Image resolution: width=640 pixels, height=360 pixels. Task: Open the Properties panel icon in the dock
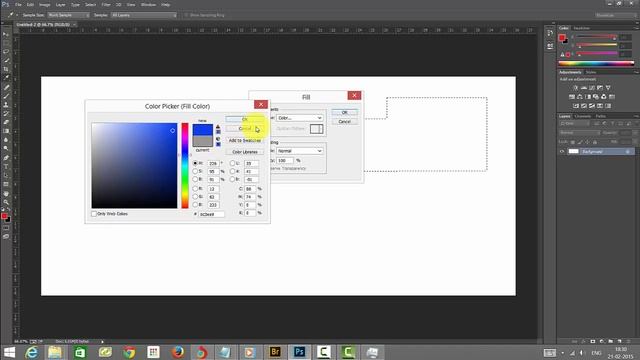[550, 46]
